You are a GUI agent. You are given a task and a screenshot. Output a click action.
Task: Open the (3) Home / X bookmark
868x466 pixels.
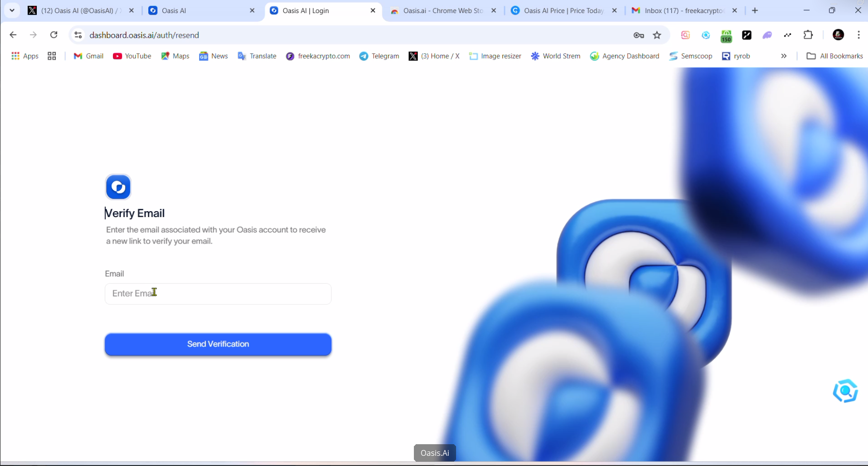click(x=434, y=56)
